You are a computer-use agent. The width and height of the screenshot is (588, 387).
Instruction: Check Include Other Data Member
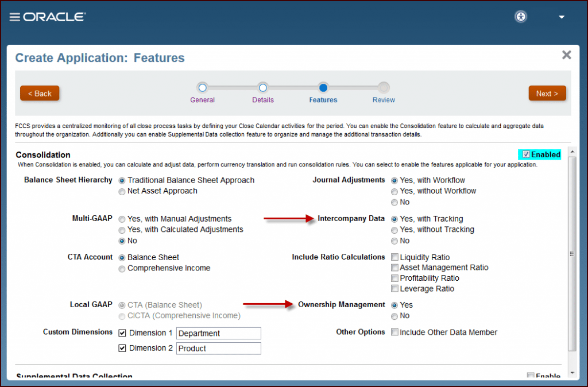coord(394,332)
